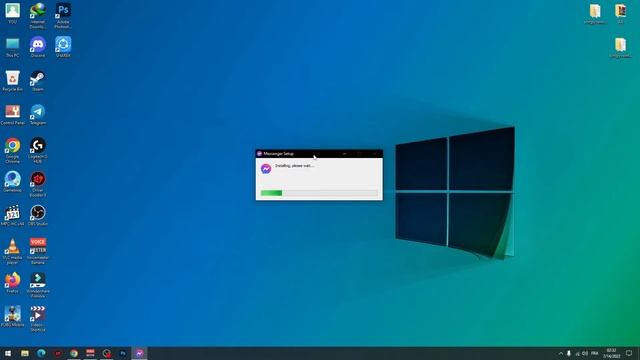This screenshot has height=360, width=640.
Task: Select the Telegram desktop shortcut
Action: click(x=38, y=115)
